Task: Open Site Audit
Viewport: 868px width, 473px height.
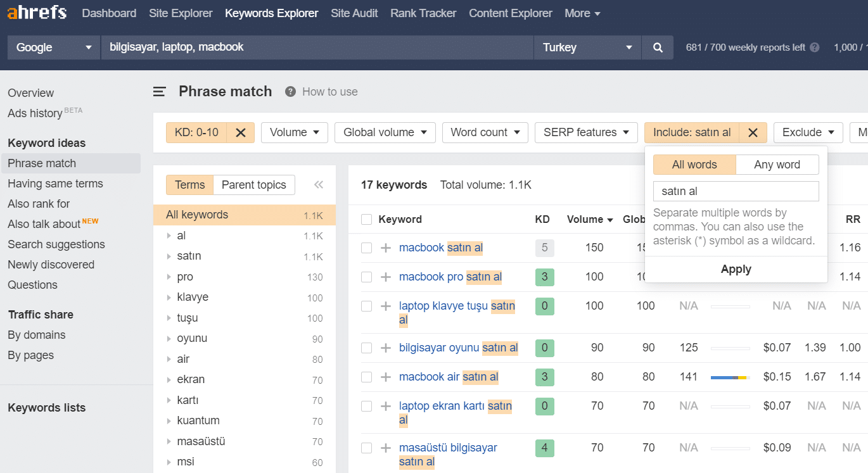Action: point(354,13)
